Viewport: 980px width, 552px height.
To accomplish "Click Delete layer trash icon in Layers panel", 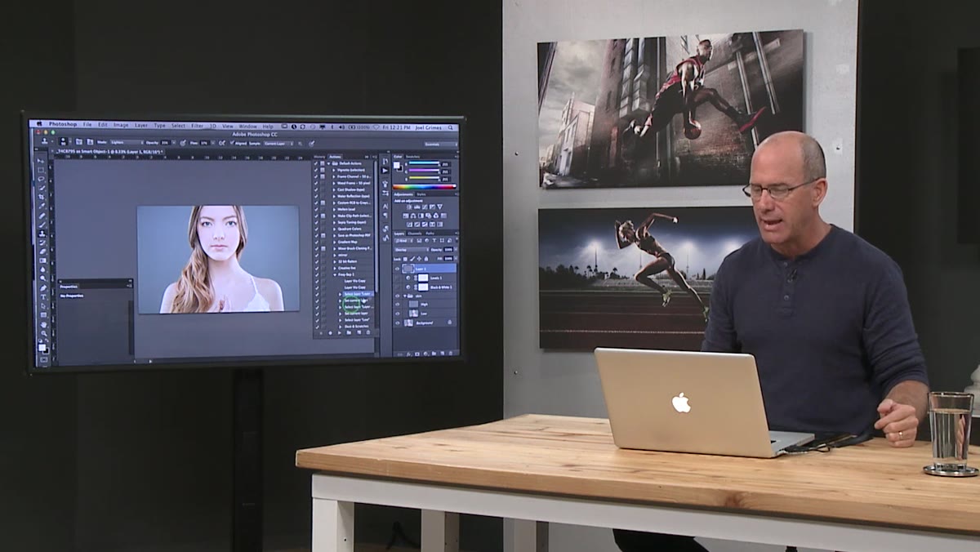I will click(451, 354).
